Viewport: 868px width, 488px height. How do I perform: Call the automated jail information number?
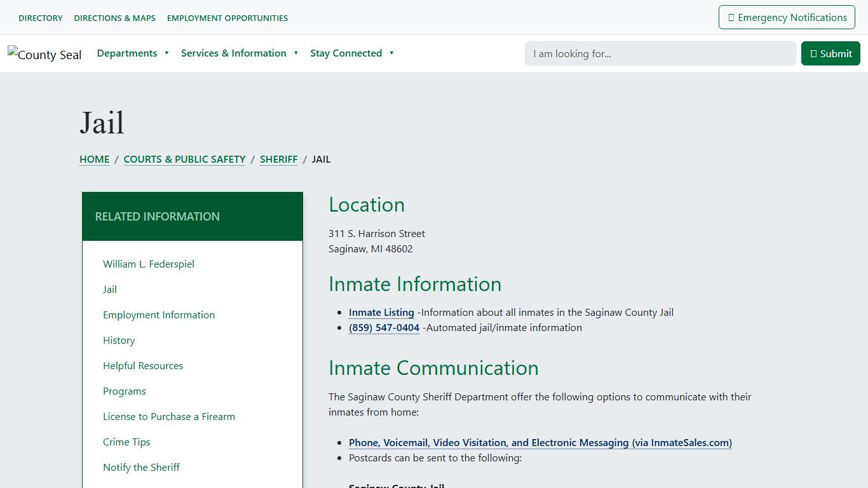pos(384,327)
